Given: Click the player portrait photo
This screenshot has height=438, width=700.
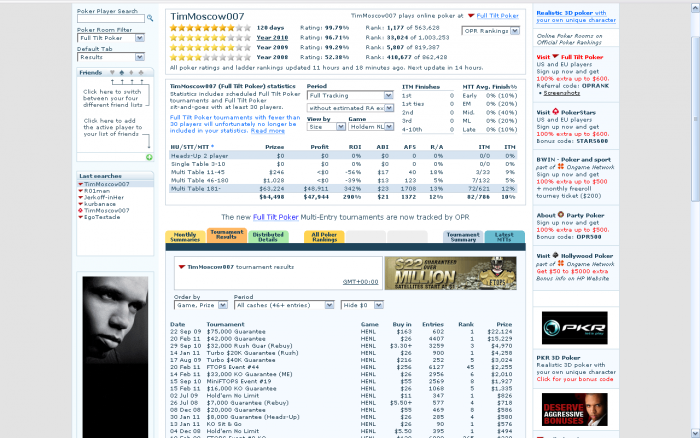Looking at the screenshot, I should tap(115, 357).
